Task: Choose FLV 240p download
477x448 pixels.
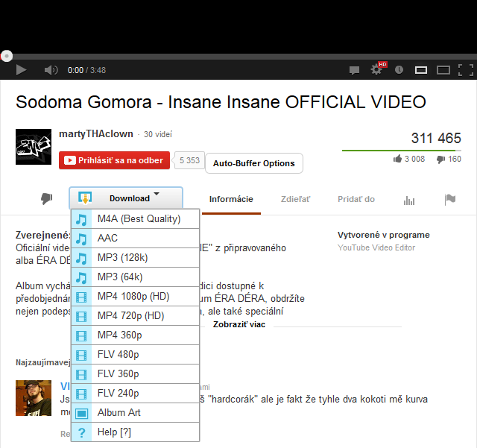Action: tap(136, 394)
